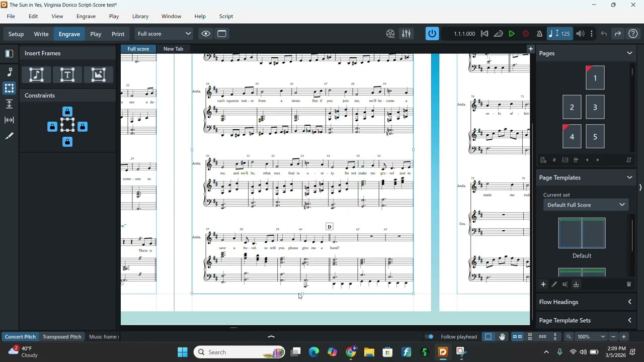644x362 pixels.
Task: Start playback with the green Play button
Action: click(x=512, y=34)
